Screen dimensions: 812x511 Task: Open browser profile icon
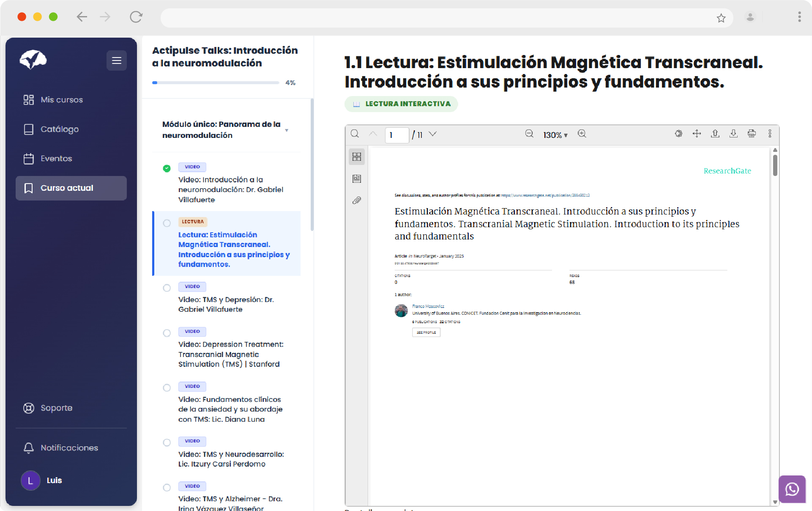(x=750, y=17)
